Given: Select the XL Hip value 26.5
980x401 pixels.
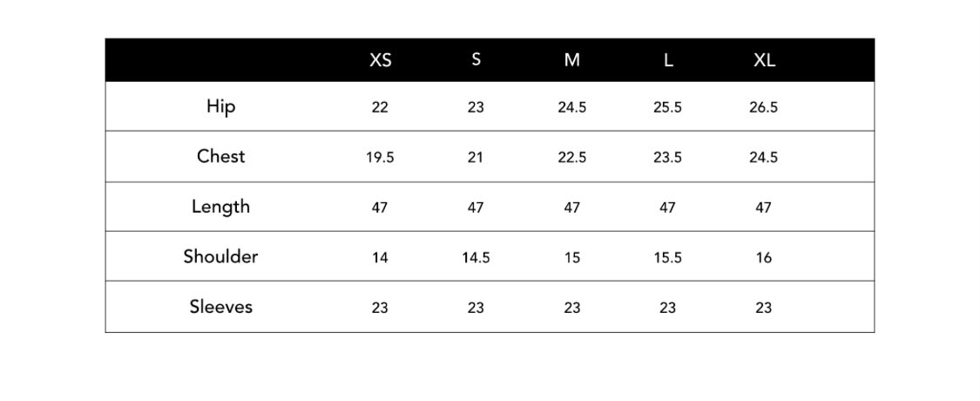Looking at the screenshot, I should (764, 107).
